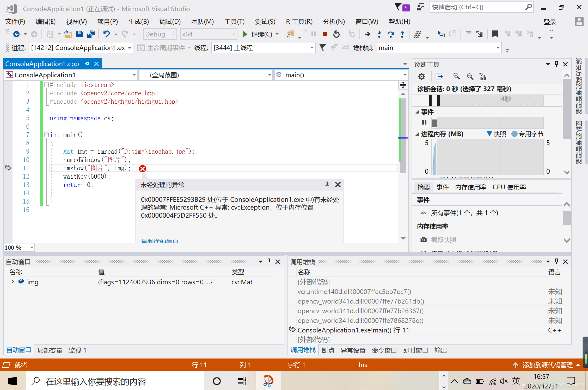588x390 pixels.
Task: Click the Sign in 登录 link
Action: [550, 22]
